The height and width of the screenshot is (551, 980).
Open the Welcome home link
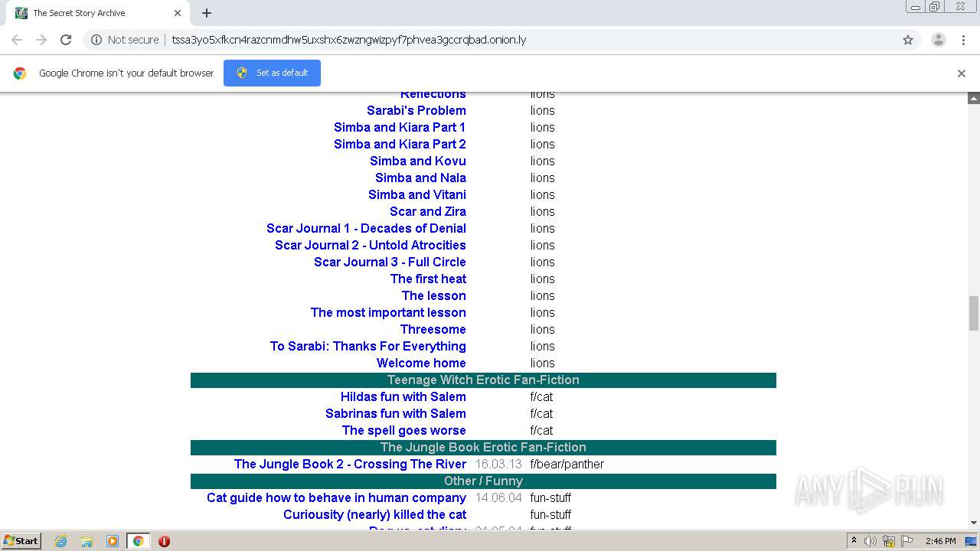(x=421, y=363)
